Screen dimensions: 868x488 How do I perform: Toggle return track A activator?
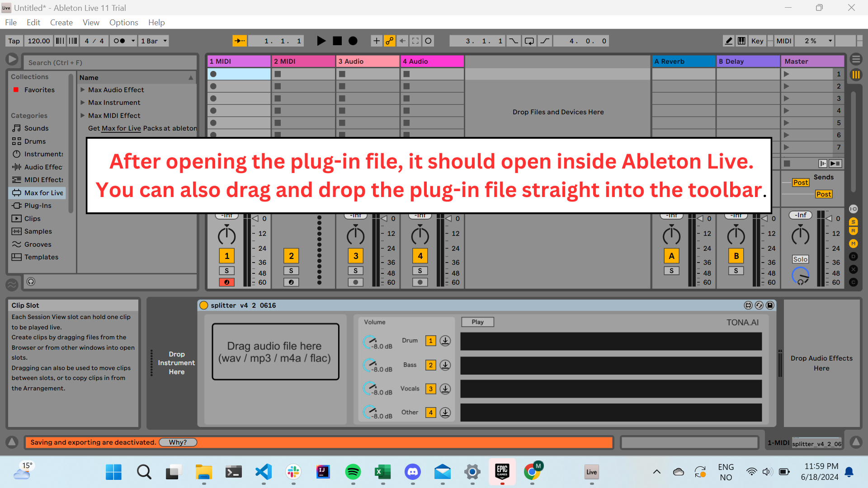[672, 256]
